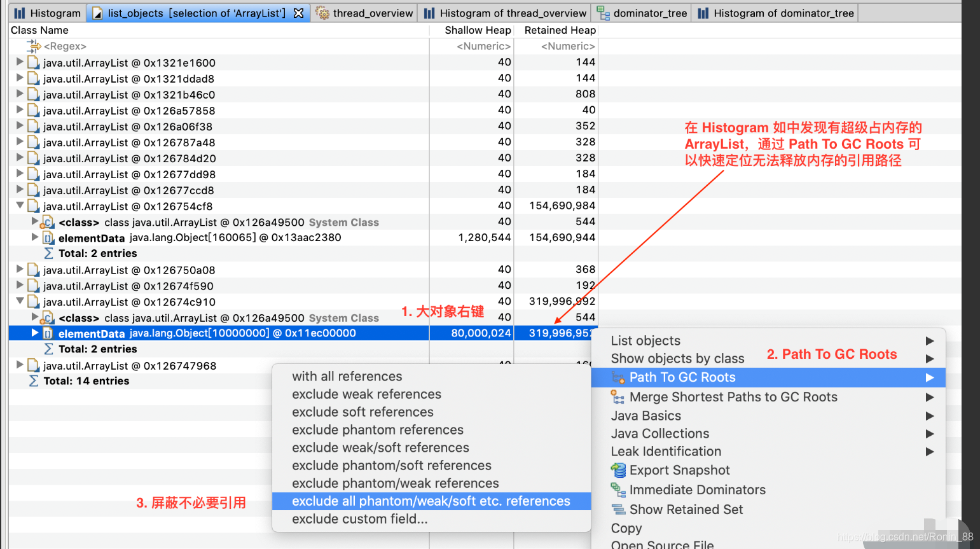Click sigma icon of Total: 14 entries

(x=34, y=380)
